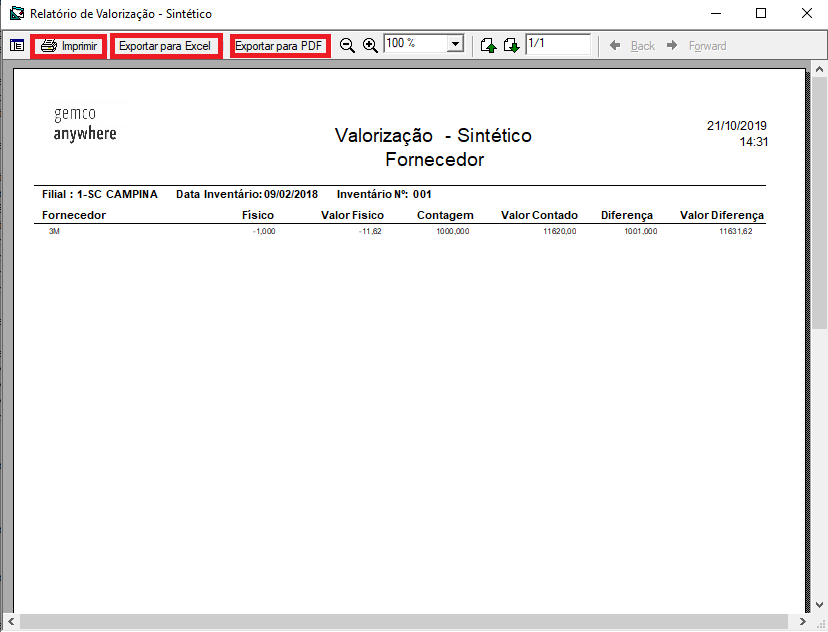Click the application icon in title bar
This screenshot has width=828, height=632.
(16, 13)
